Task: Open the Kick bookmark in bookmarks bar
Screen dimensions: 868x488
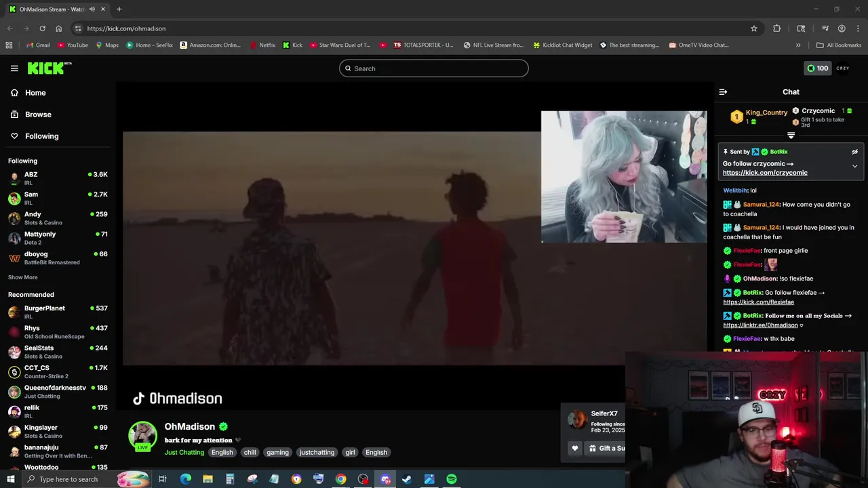Action: click(x=293, y=45)
